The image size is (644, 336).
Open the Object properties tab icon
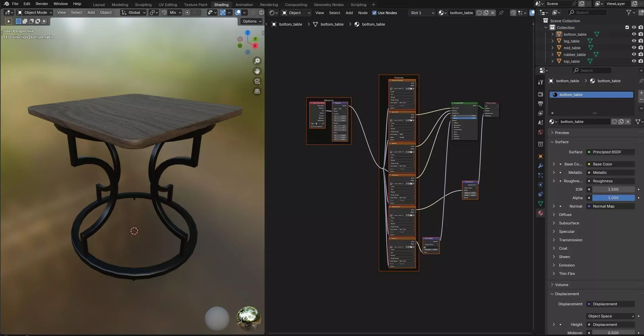coord(541,156)
